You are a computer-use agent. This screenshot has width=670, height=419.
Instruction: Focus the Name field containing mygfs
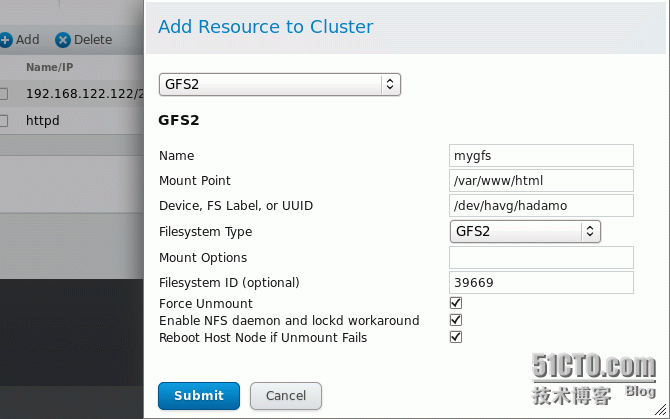(541, 155)
